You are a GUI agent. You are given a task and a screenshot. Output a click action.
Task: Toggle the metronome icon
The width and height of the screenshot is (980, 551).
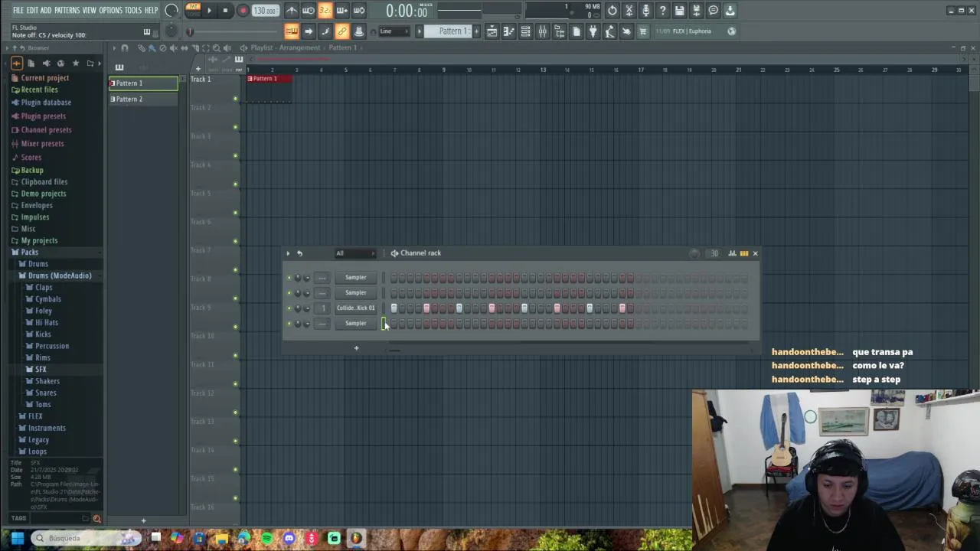tap(292, 11)
